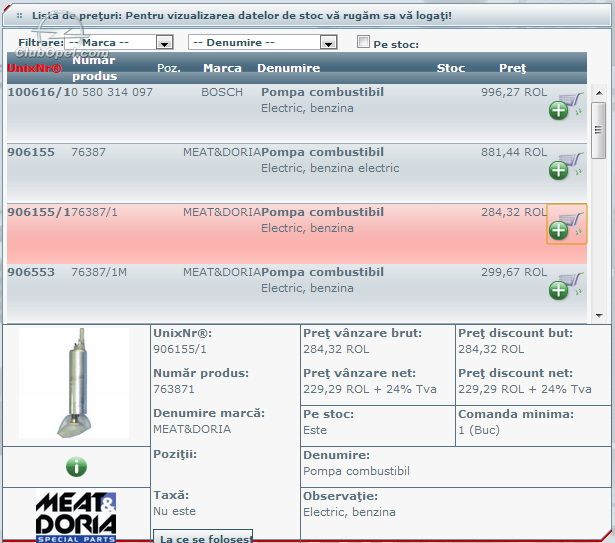Sort by Stoc column header
615x543 pixels.
[451, 68]
